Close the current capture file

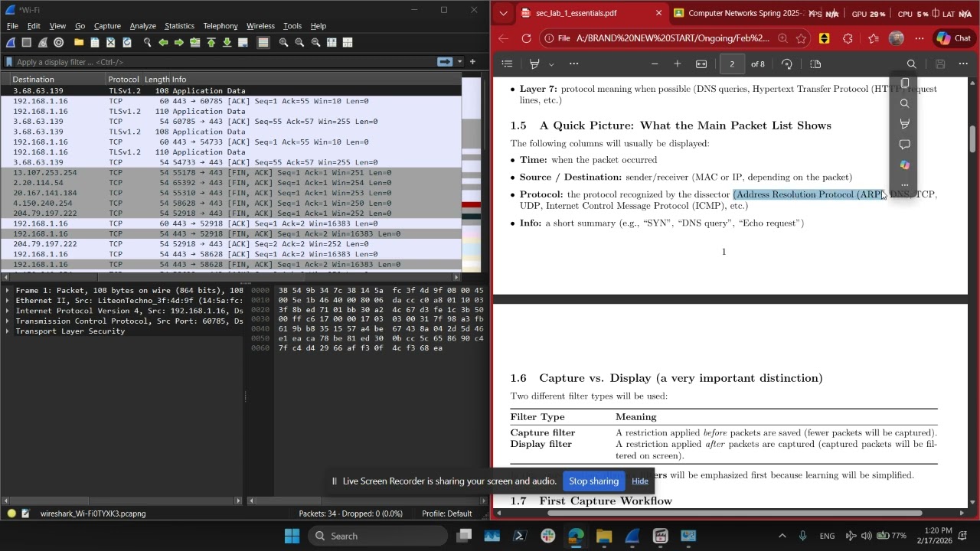(111, 43)
